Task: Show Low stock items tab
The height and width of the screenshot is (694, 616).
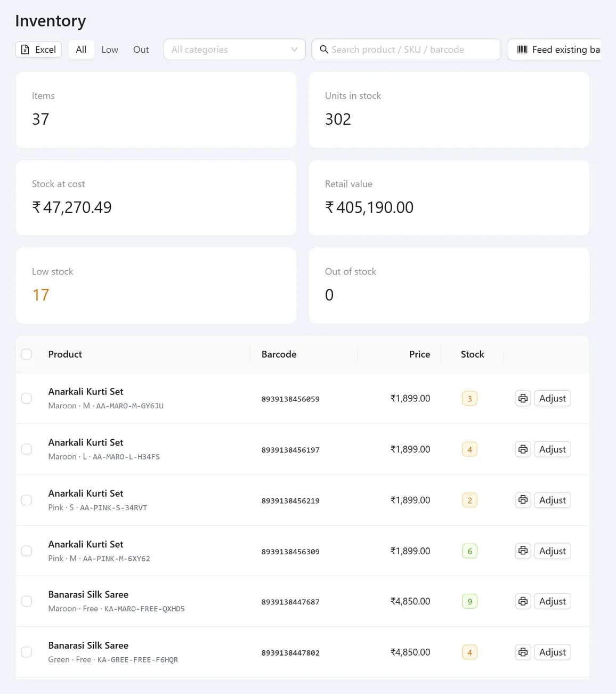Action: [110, 50]
